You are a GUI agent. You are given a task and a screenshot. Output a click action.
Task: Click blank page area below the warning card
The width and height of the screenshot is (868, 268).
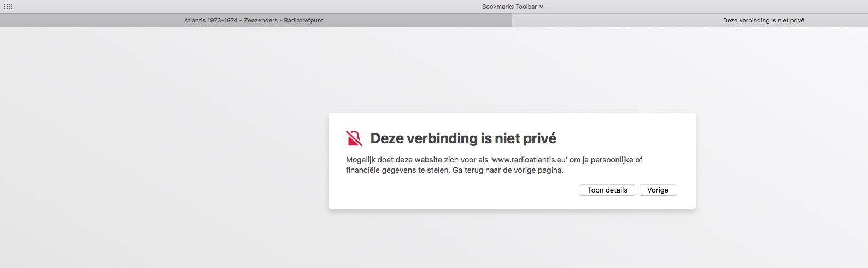tap(512, 241)
